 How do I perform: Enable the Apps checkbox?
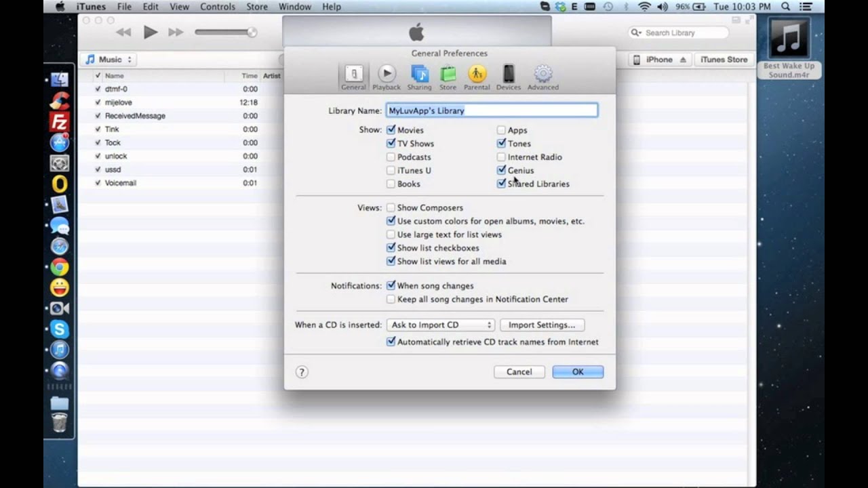click(501, 129)
